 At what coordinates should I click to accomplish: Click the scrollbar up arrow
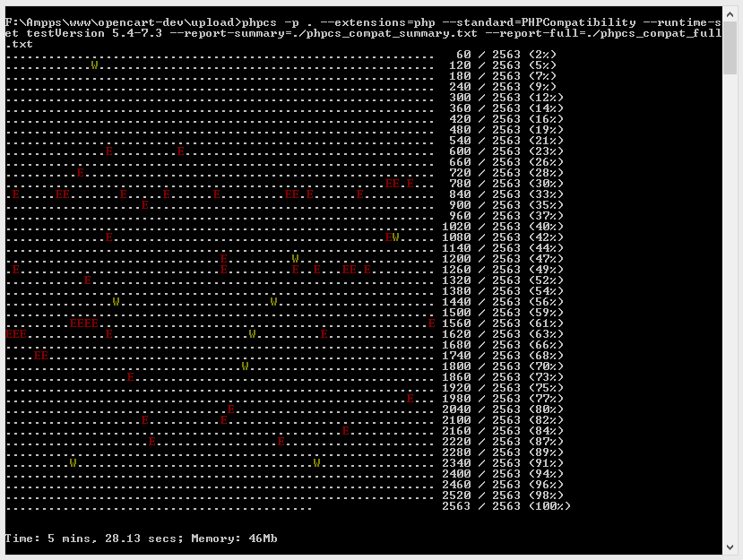point(730,14)
